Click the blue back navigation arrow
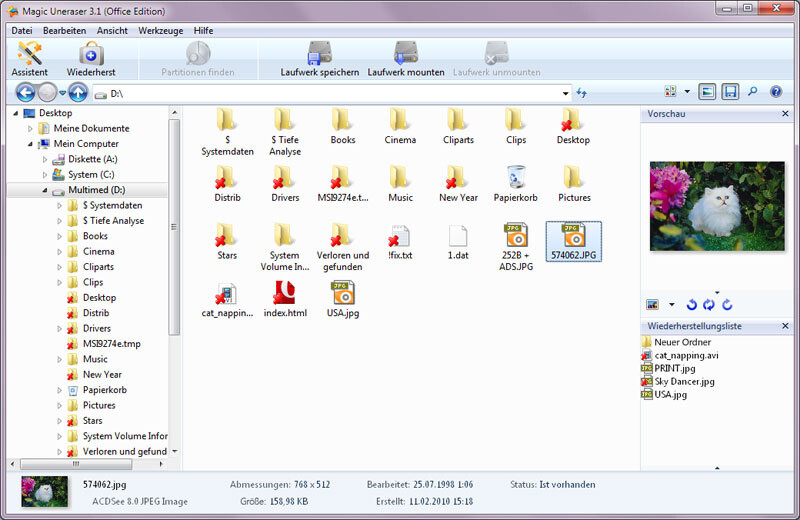 pos(26,93)
